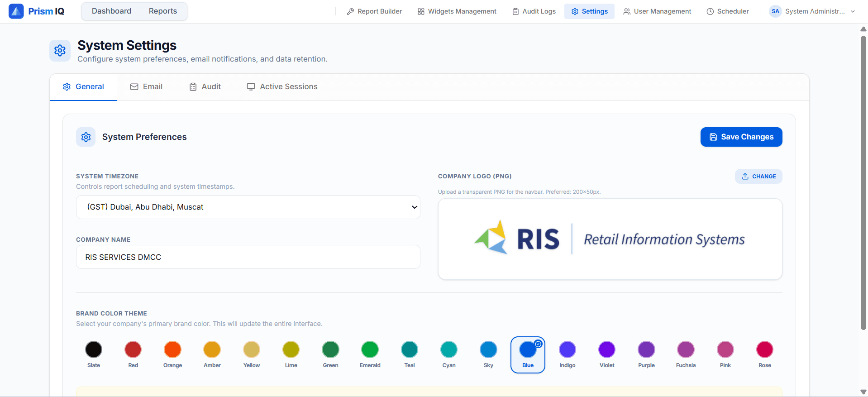
Task: Choose the Rose brand color
Action: pyautogui.click(x=764, y=350)
